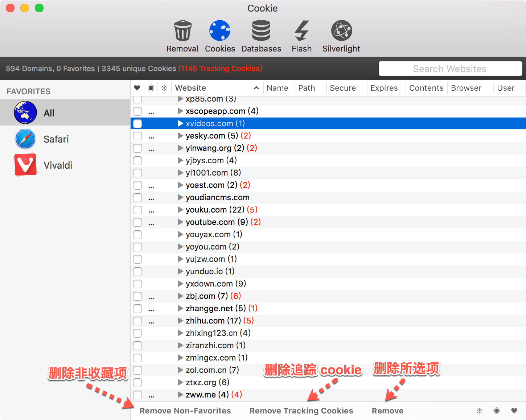
Task: Check the zww.me checkbox
Action: click(137, 395)
